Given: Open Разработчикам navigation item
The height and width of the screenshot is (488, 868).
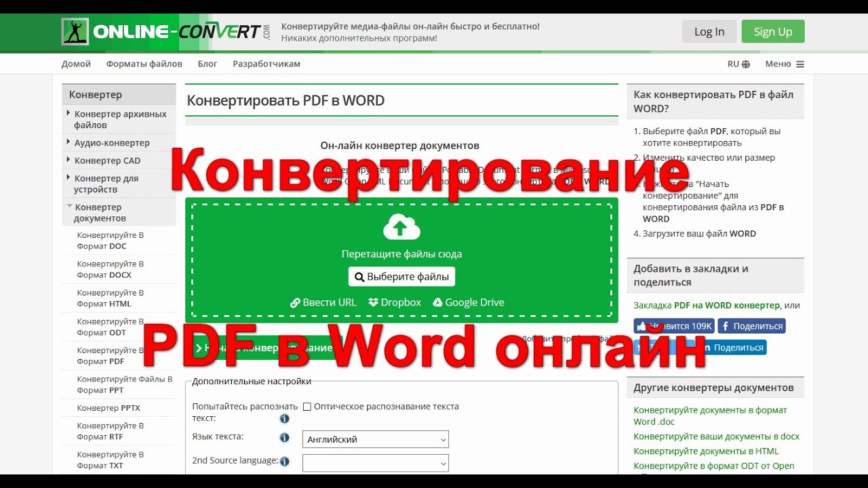Looking at the screenshot, I should click(267, 64).
